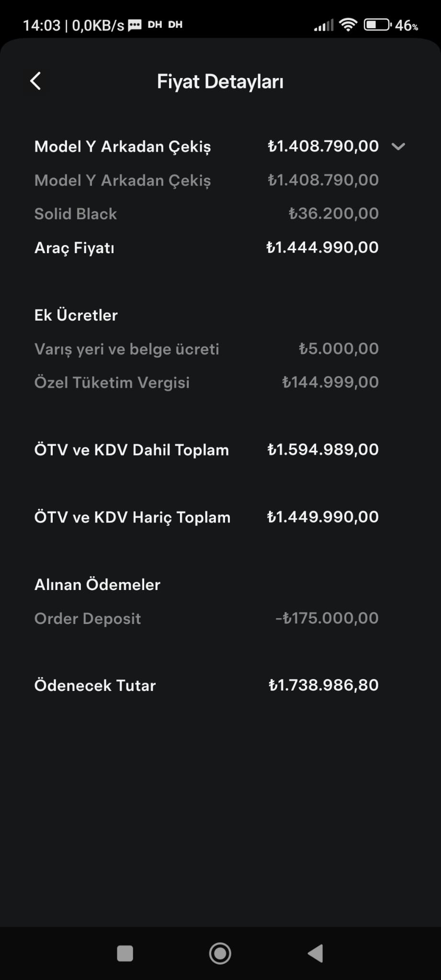
Task: Tap the battery indicator icon
Action: pyautogui.click(x=377, y=24)
